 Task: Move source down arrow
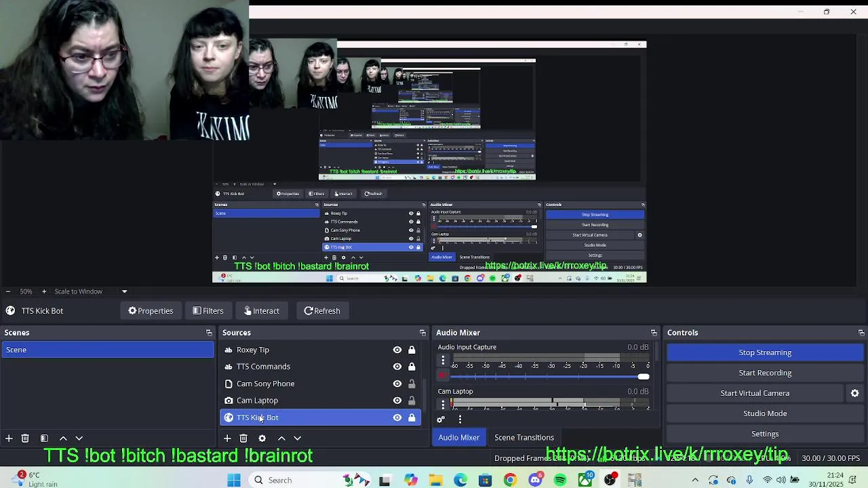[x=297, y=439]
